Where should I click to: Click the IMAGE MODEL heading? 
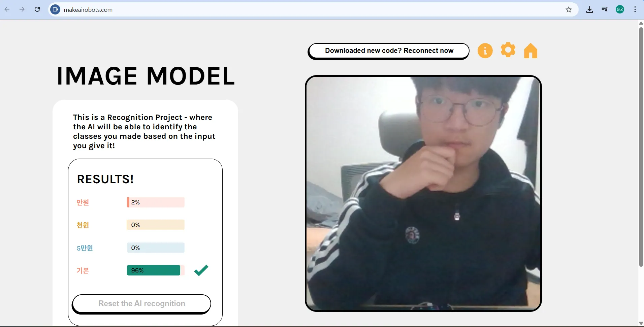pos(146,76)
